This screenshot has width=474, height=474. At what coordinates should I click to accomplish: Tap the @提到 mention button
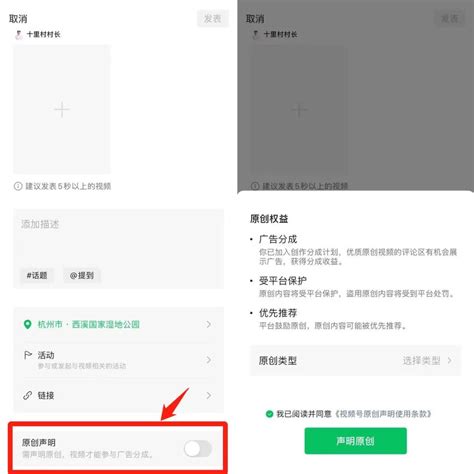pyautogui.click(x=82, y=275)
